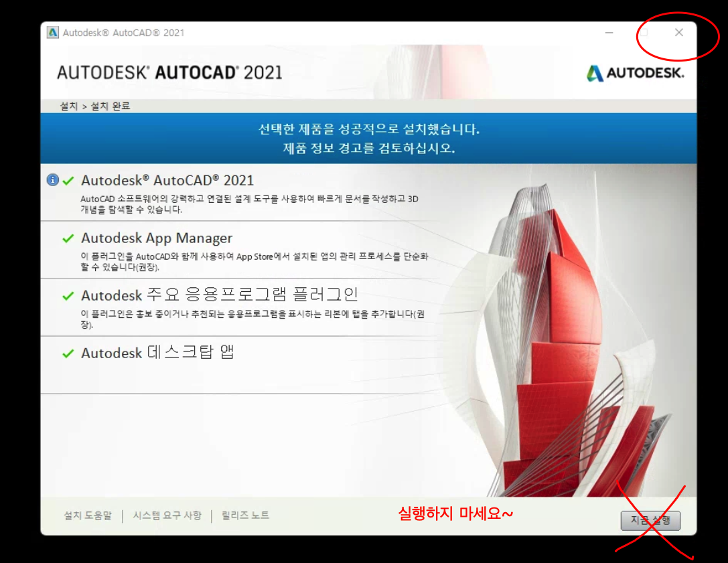Click the Autodesk logo at top right

pos(635,73)
